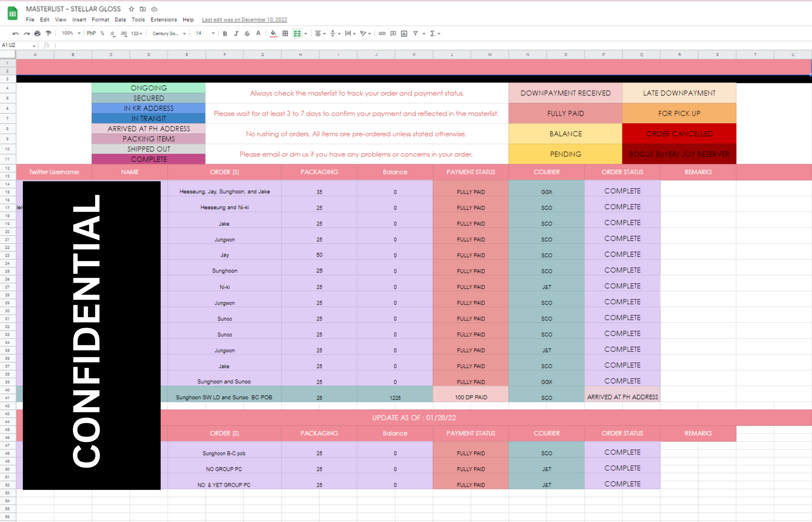812x522 pixels.
Task: Toggle bold formatting
Action: (x=225, y=33)
